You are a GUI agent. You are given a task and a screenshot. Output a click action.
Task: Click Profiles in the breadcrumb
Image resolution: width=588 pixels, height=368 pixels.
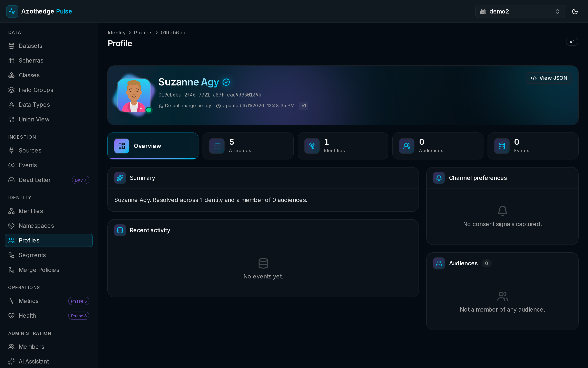point(143,33)
